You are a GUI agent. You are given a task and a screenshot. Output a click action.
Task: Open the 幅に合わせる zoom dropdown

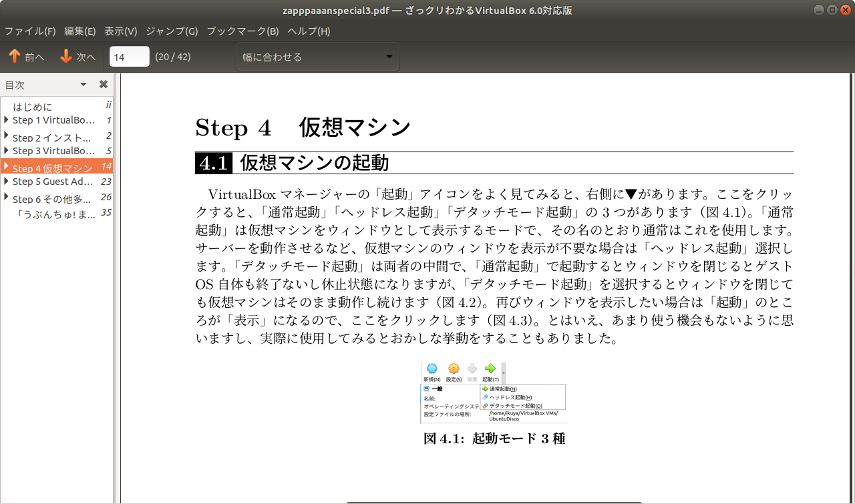coord(318,57)
